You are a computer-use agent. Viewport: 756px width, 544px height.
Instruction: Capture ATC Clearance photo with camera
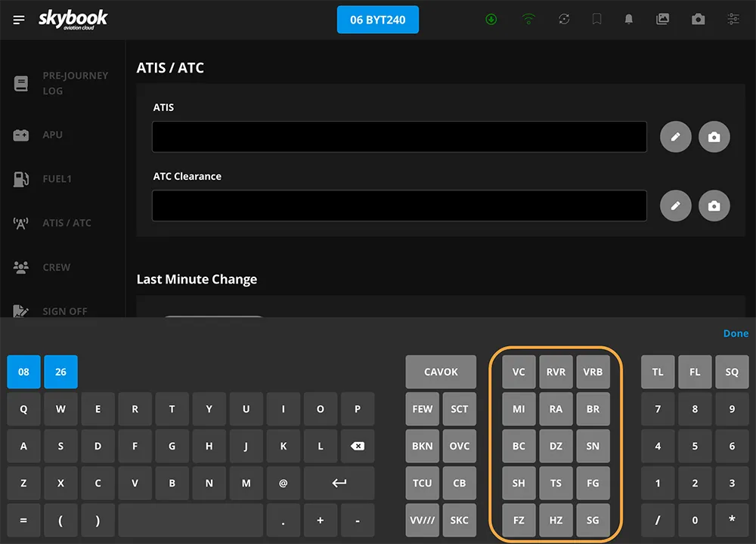(x=714, y=206)
